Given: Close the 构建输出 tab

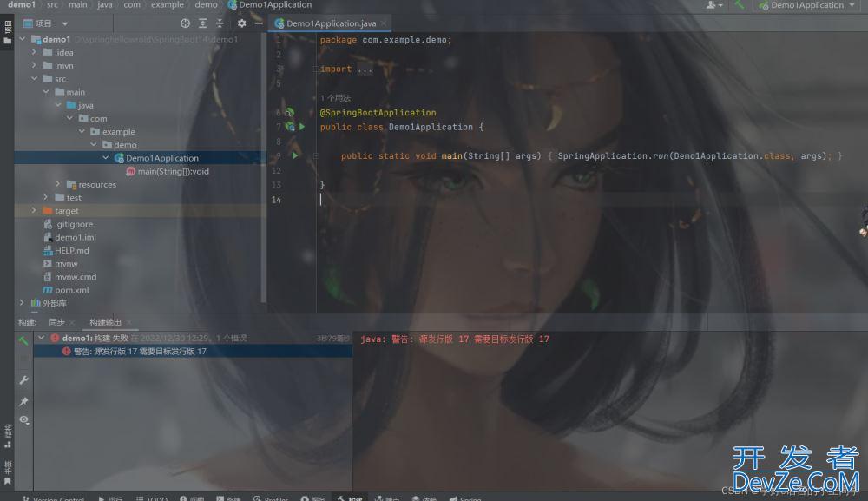Looking at the screenshot, I should (x=129, y=322).
